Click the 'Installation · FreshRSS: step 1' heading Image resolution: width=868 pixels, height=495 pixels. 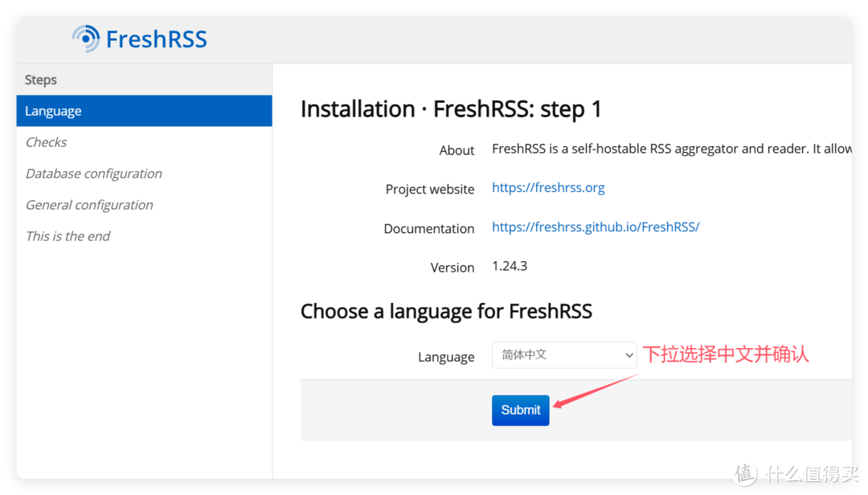[451, 109]
